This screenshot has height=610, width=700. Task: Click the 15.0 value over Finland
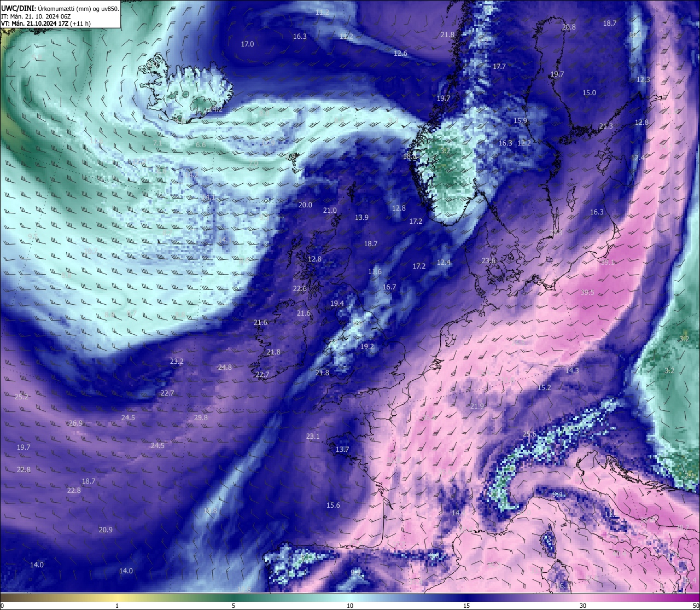(589, 92)
